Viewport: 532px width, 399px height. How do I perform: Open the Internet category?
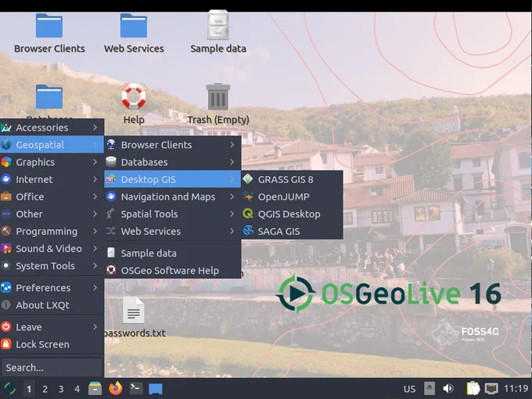point(52,179)
